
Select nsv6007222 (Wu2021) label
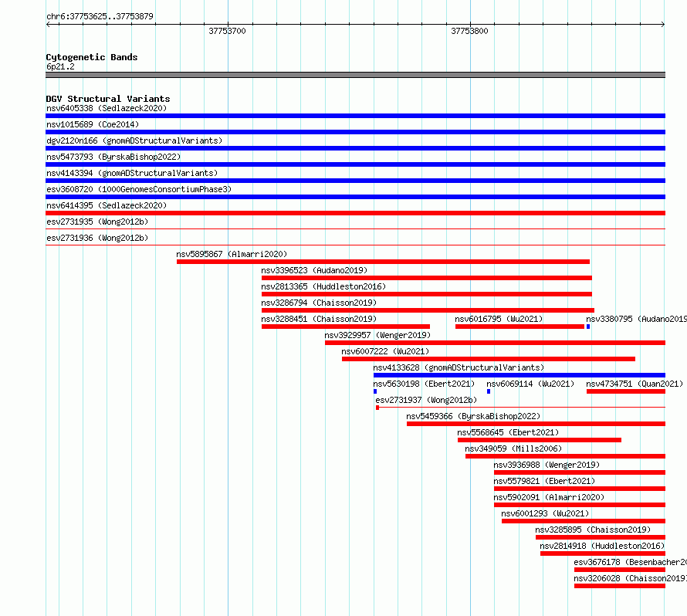pyautogui.click(x=385, y=351)
